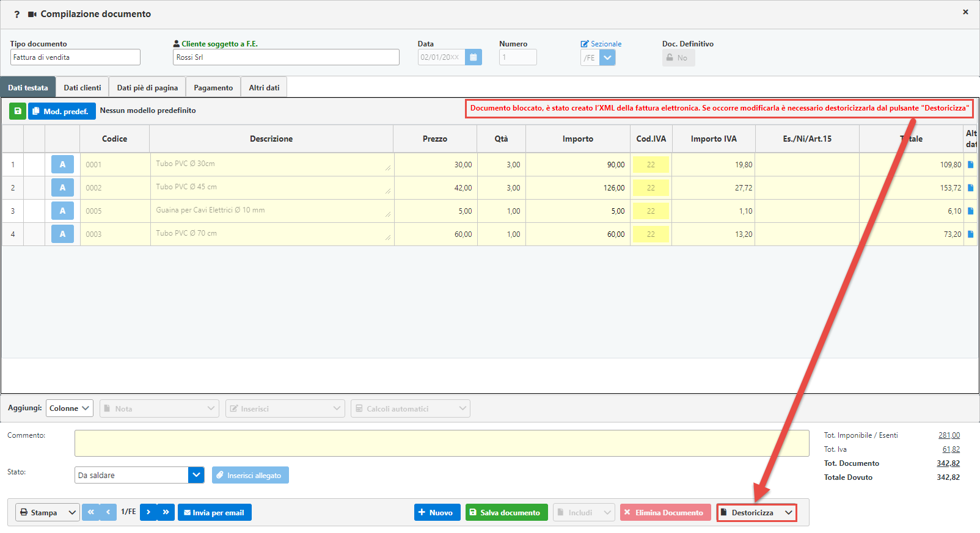This screenshot has height=533, width=980.
Task: Open the help question mark icon
Action: pos(17,14)
